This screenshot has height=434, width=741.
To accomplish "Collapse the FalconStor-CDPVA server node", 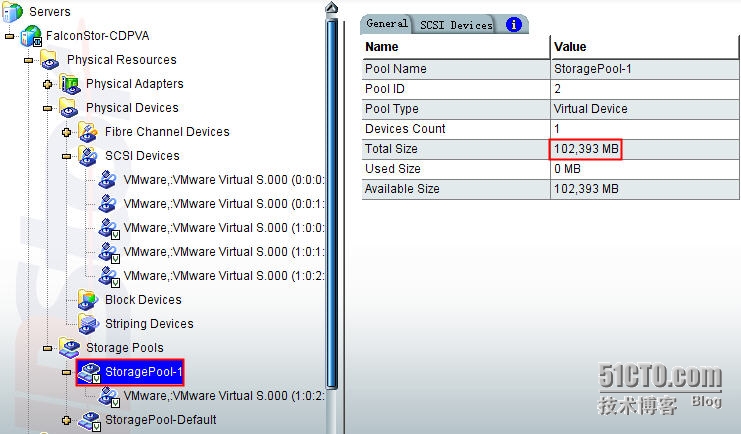I will tap(9, 36).
